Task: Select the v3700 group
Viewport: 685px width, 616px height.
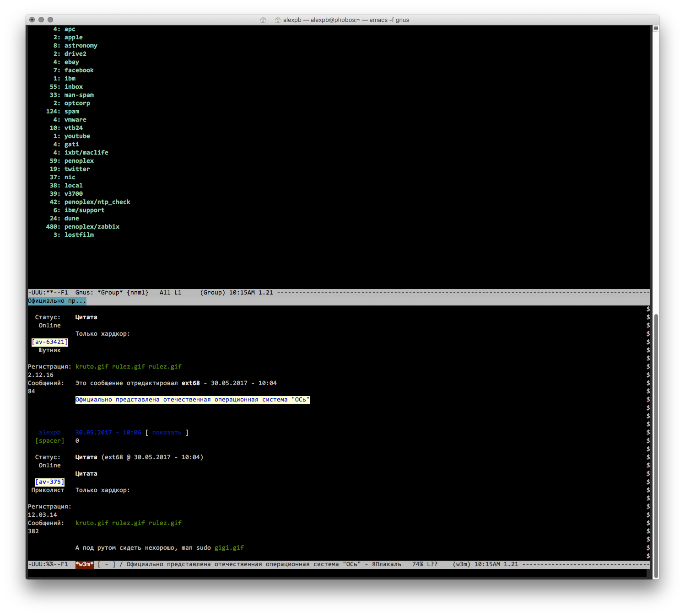Action: (73, 194)
